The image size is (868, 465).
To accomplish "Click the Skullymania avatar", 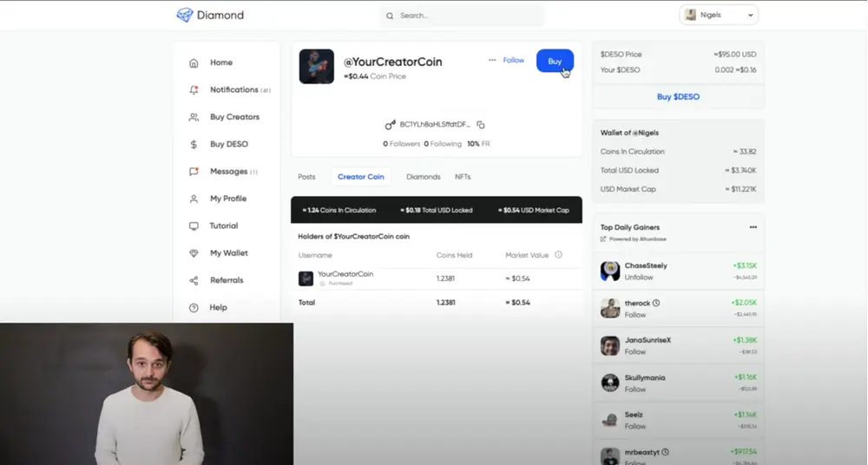I will tap(610, 383).
